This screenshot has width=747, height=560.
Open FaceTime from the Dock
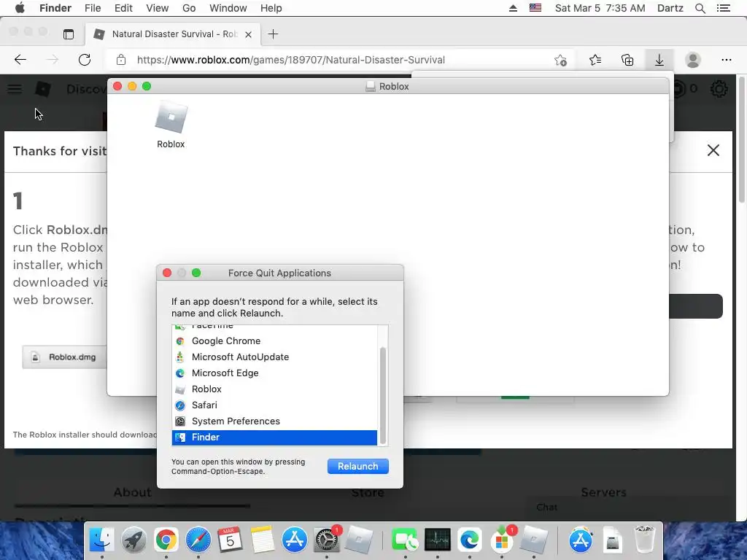(x=405, y=540)
